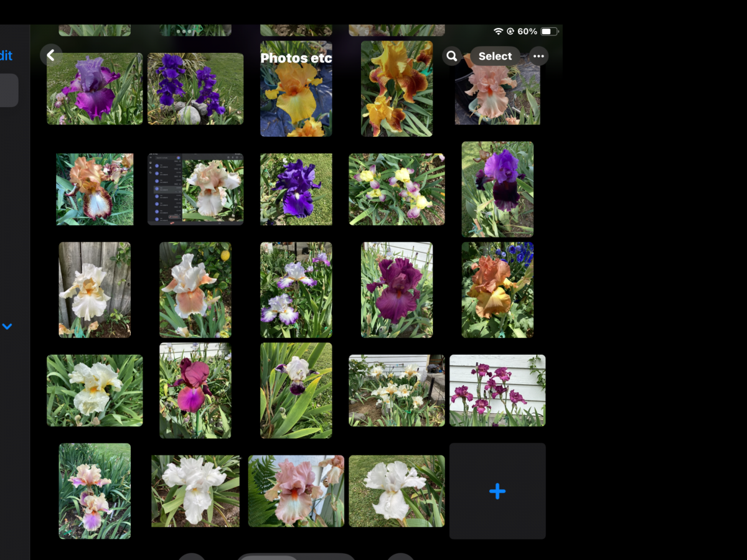Open the white iris by wooden fence photo

coord(95,290)
